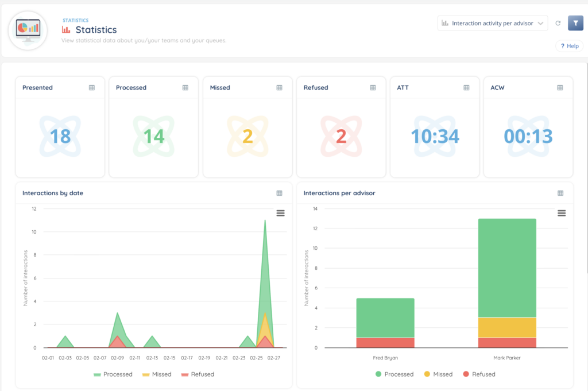Open table view for Interactions by date
588x391 pixels.
pyautogui.click(x=280, y=193)
